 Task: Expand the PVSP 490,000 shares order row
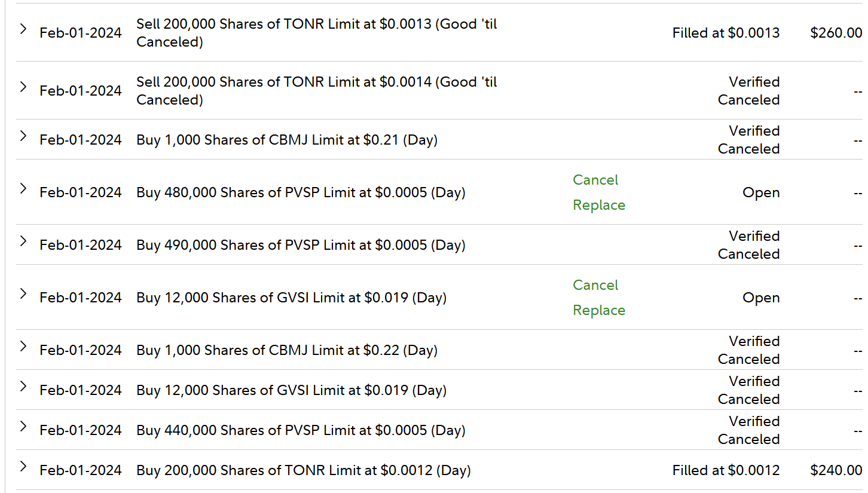[23, 241]
